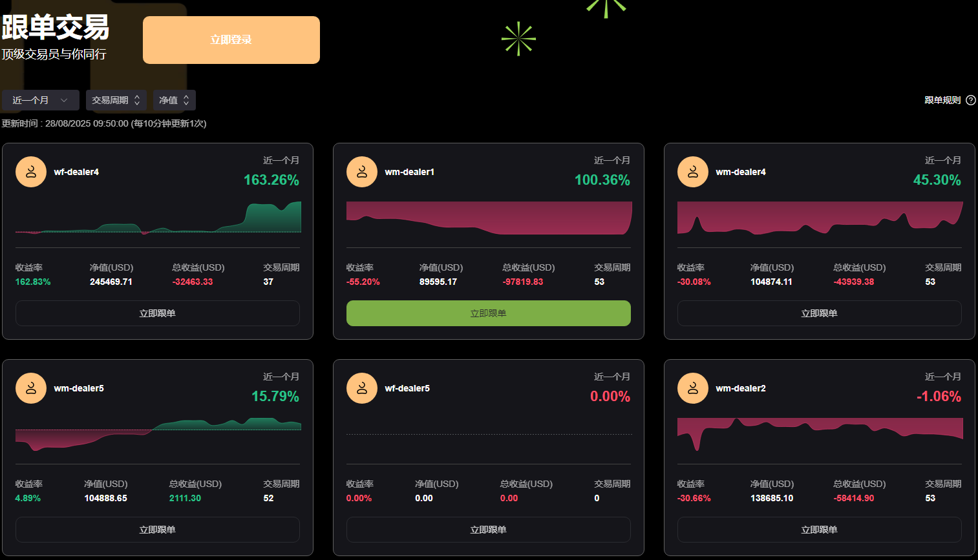
Task: Click 立即跟单 on the wf-dealer4 card
Action: click(157, 313)
